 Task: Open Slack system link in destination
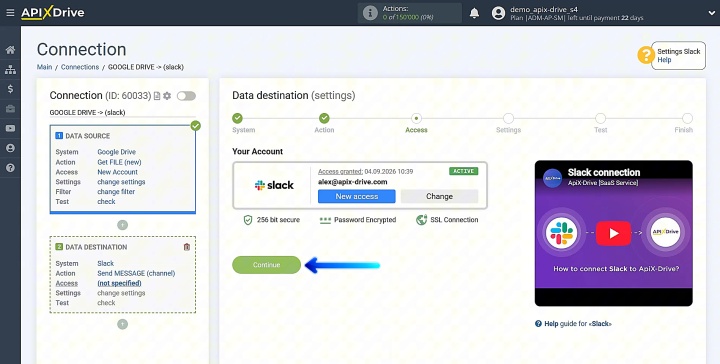click(x=106, y=263)
